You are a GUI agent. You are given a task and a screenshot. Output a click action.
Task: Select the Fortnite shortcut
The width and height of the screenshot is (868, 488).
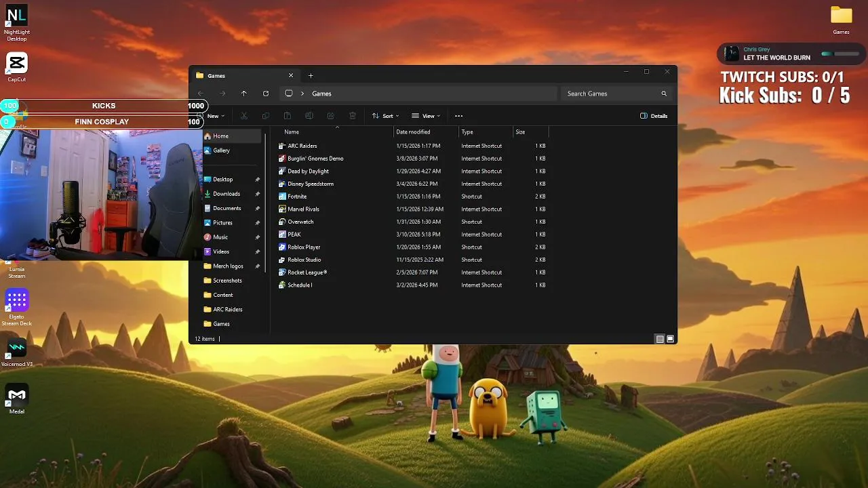293,197
